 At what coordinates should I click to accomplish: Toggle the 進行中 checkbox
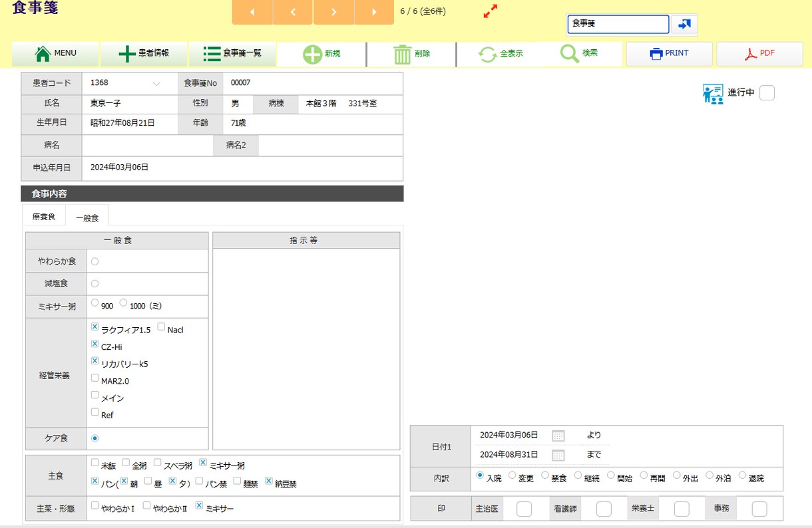pos(767,93)
